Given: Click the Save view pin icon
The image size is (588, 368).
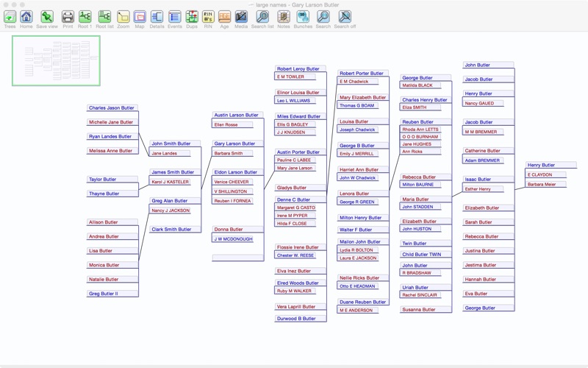Looking at the screenshot, I should point(47,17).
